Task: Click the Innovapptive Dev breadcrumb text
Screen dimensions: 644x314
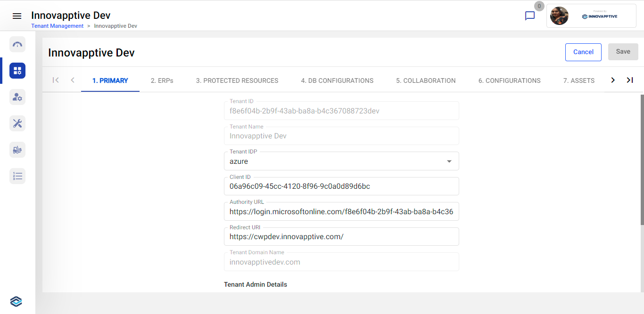Action: point(116,26)
